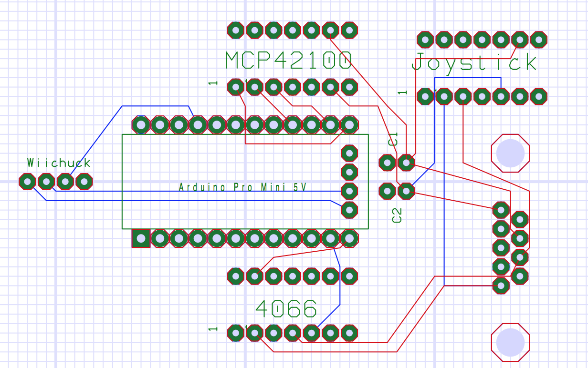Screen dimensions: 588x368
Task: Select the square pin-1 pad on Arduino
Action: coord(141,238)
